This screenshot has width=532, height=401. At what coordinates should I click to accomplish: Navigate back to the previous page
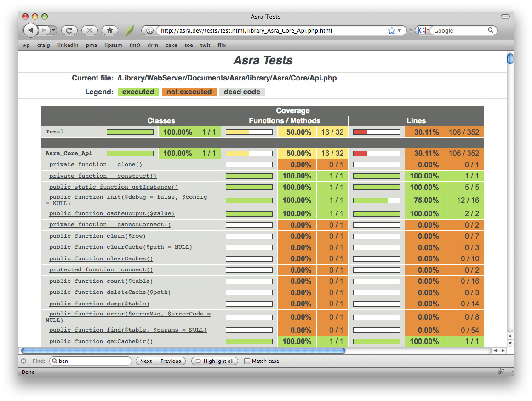pyautogui.click(x=30, y=30)
